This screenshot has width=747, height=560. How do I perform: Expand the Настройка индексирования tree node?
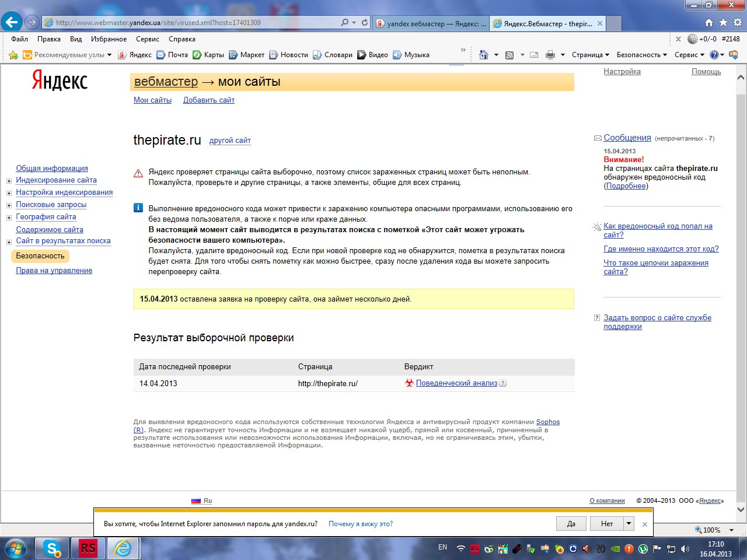click(x=9, y=193)
